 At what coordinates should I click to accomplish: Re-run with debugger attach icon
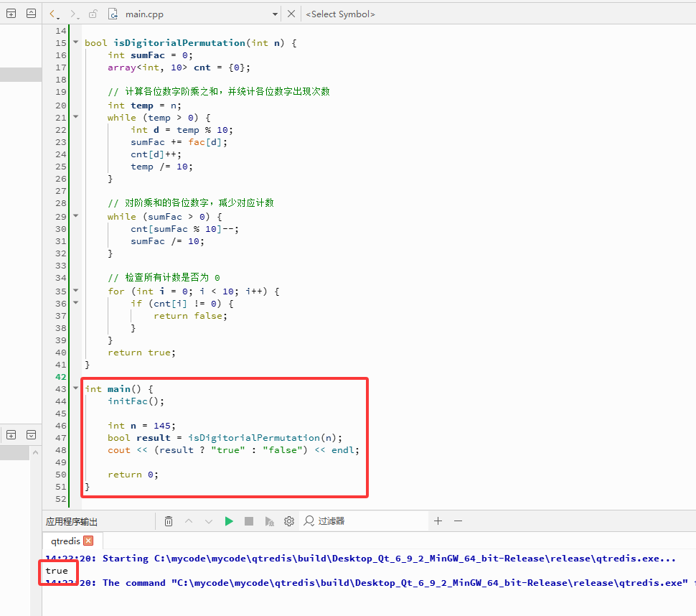270,521
